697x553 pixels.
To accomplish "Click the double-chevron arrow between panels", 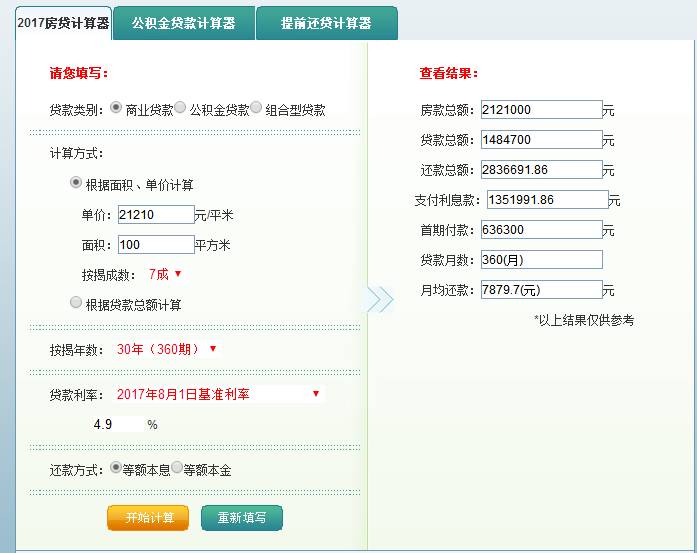I will pos(380,300).
